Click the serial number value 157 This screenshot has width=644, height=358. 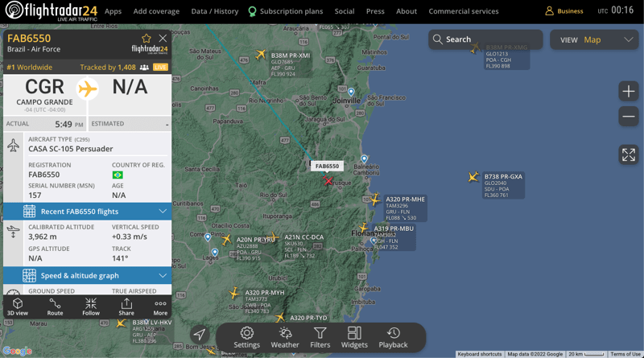[35, 195]
